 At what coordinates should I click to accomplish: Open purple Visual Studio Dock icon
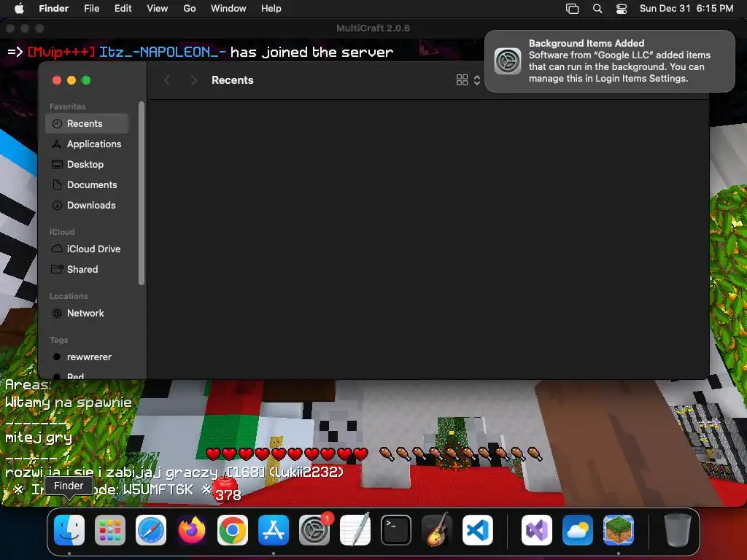click(x=537, y=529)
